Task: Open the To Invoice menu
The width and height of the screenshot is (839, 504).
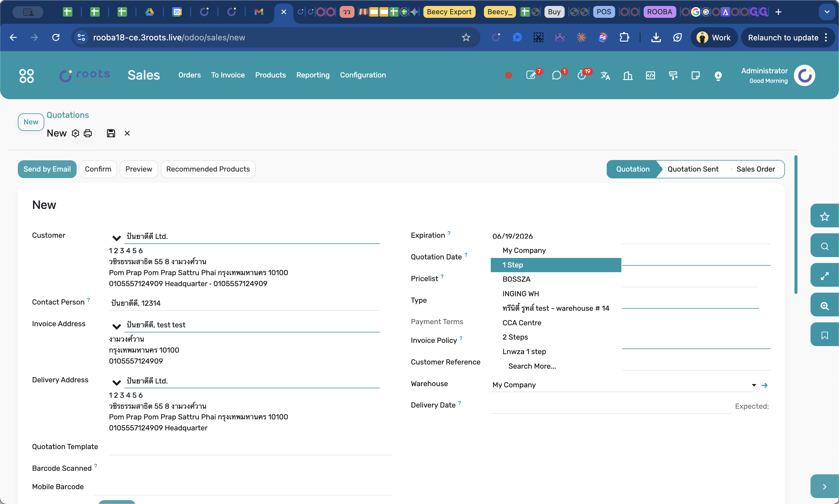Action: click(228, 75)
